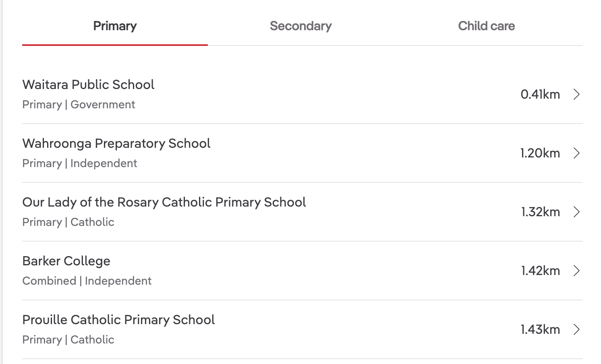Click the 1.43km distance value
The height and width of the screenshot is (364, 601).
pyautogui.click(x=540, y=330)
